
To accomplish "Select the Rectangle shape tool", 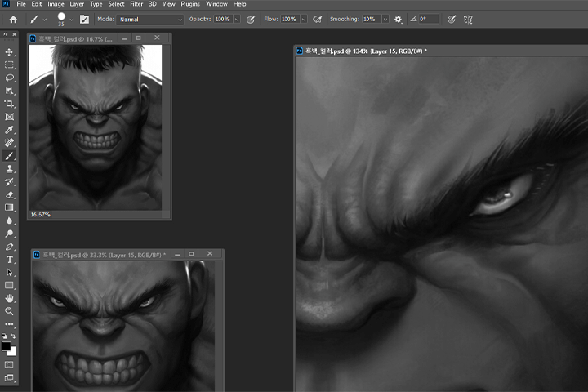I will tap(9, 286).
